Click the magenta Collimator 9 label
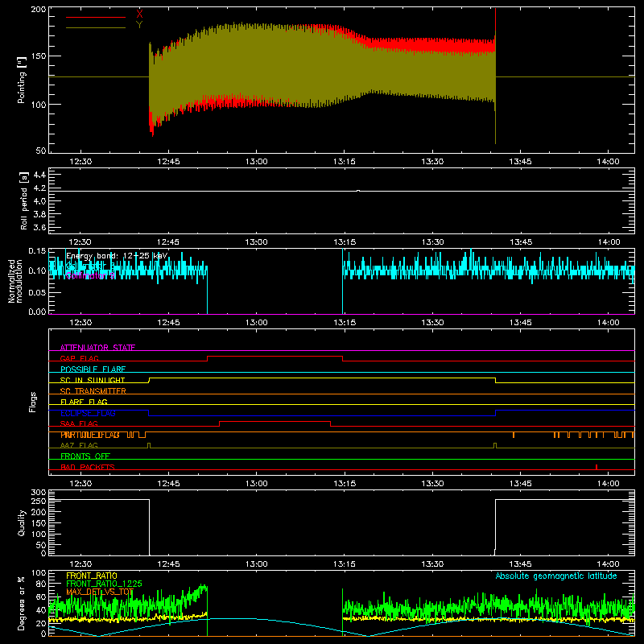 point(90,276)
